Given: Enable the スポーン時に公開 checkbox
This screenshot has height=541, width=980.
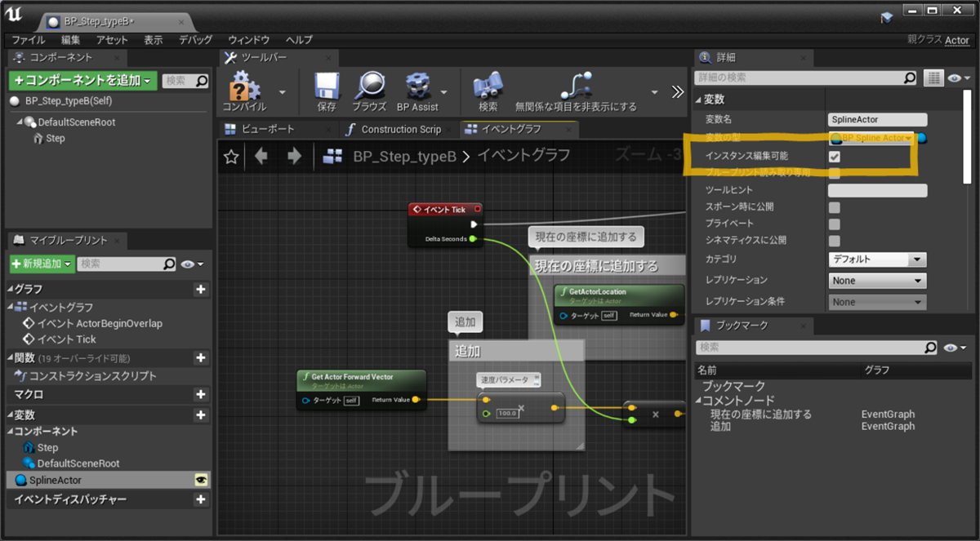Looking at the screenshot, I should pyautogui.click(x=835, y=207).
